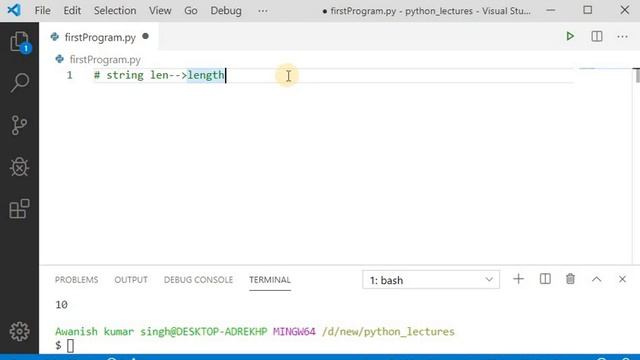640x360 pixels.
Task: Open the Debug view with the bug icon
Action: pos(19,167)
